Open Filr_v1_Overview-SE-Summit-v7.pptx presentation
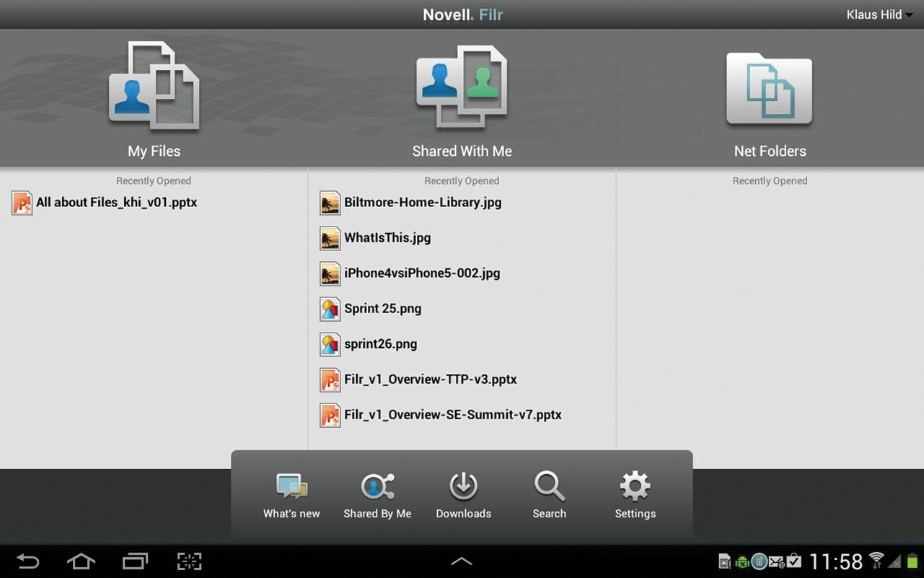Image resolution: width=924 pixels, height=578 pixels. coord(452,415)
